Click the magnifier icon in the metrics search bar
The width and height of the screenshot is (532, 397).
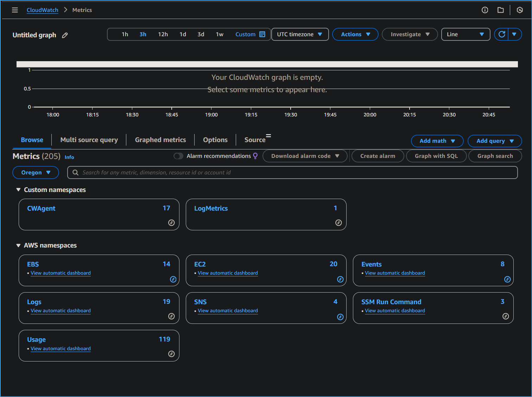pos(75,172)
